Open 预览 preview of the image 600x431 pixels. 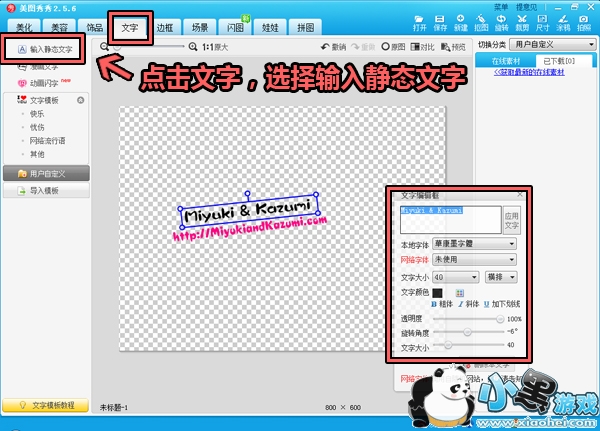[x=453, y=47]
